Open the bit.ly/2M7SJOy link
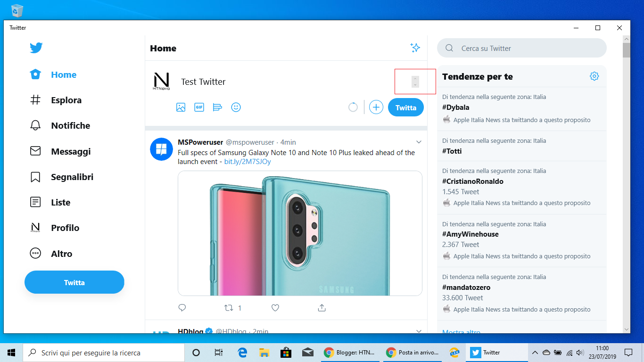Screen dimensions: 644x362 tap(248, 162)
